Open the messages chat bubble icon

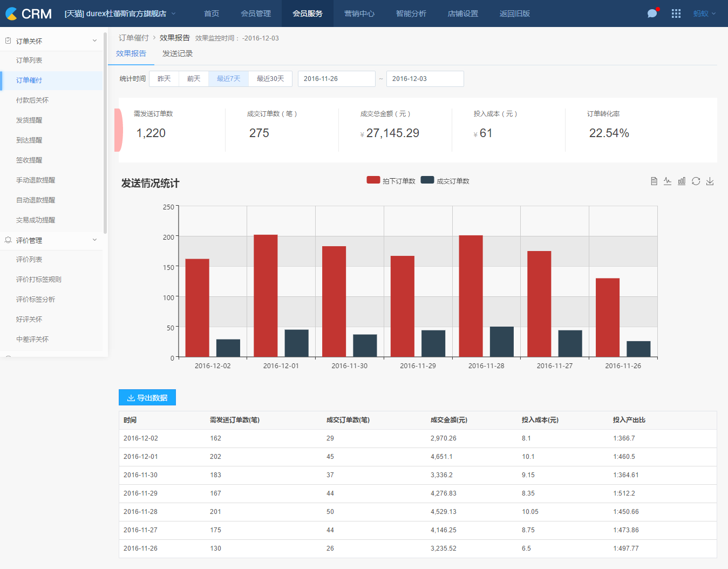[x=652, y=13]
